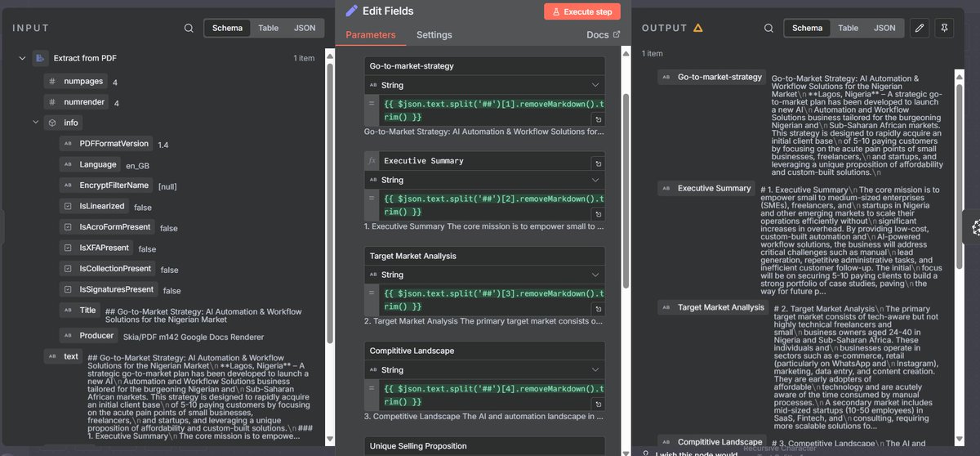
Task: Click the boolean checkbox icon for IsXFAPresent
Action: coord(67,248)
